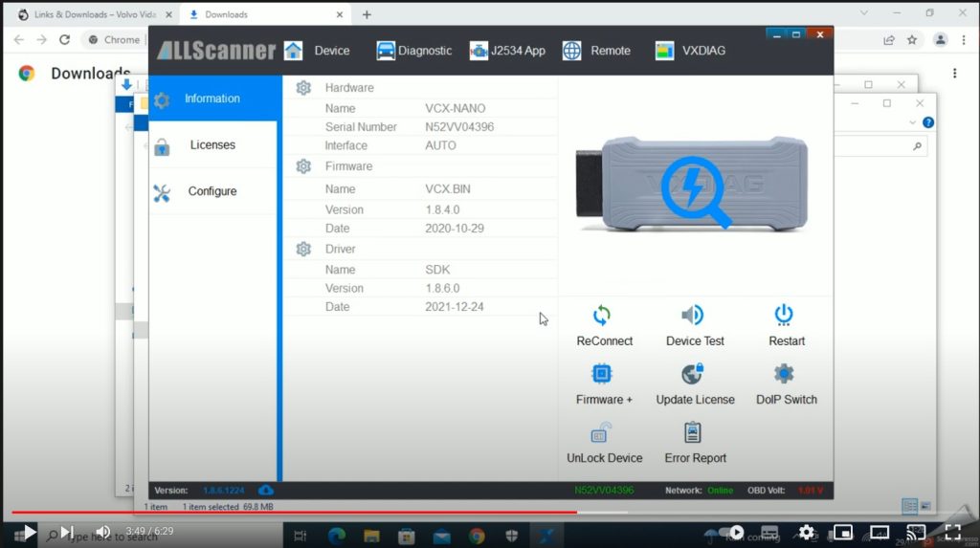Switch to theater mode

tap(880, 533)
